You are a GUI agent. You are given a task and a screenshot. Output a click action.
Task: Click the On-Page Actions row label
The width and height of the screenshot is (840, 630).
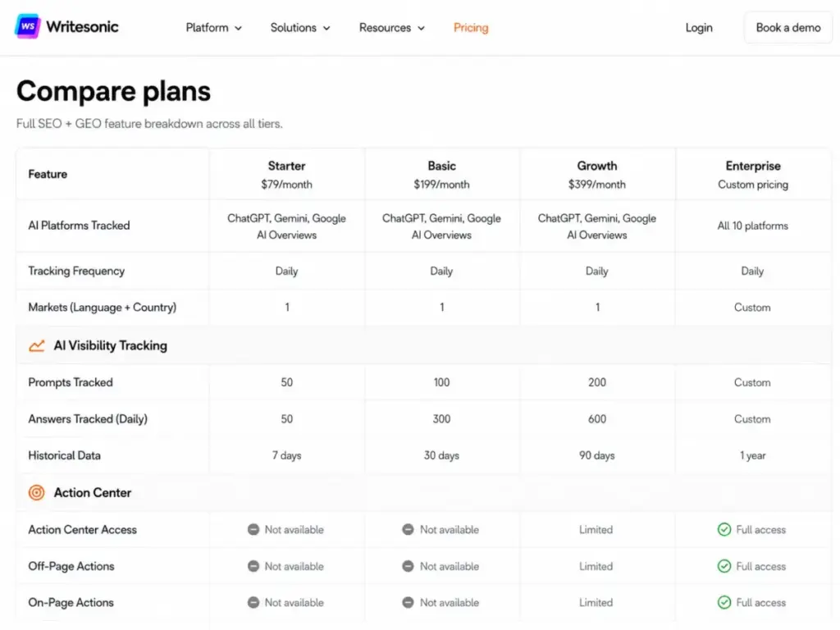(71, 603)
